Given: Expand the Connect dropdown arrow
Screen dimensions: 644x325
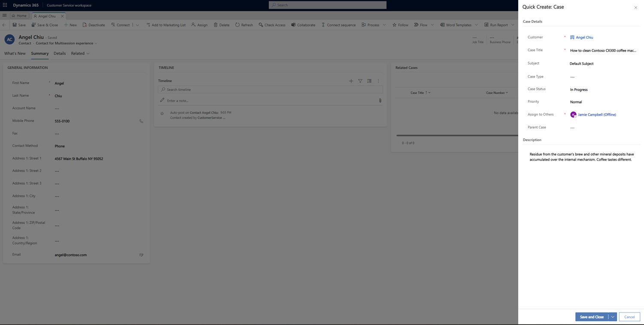Looking at the screenshot, I should pos(137,25).
